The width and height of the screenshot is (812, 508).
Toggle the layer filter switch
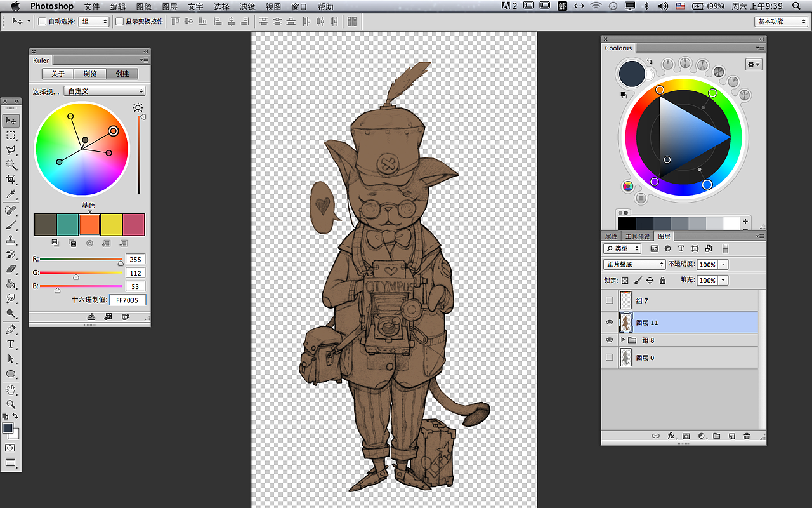tap(726, 249)
